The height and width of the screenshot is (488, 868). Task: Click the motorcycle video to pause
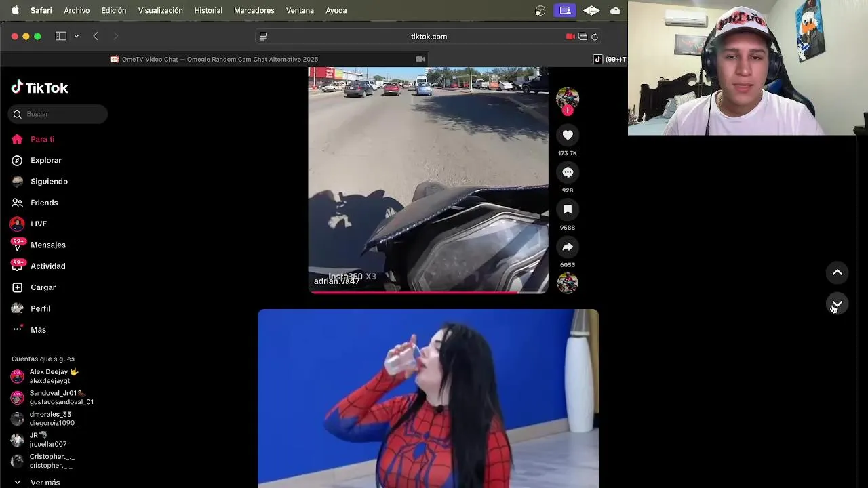[428, 180]
